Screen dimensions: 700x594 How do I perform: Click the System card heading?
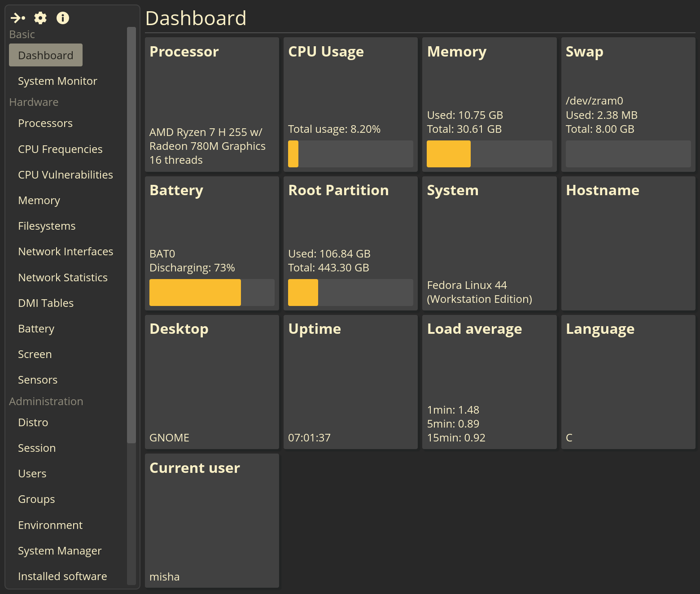coord(453,190)
